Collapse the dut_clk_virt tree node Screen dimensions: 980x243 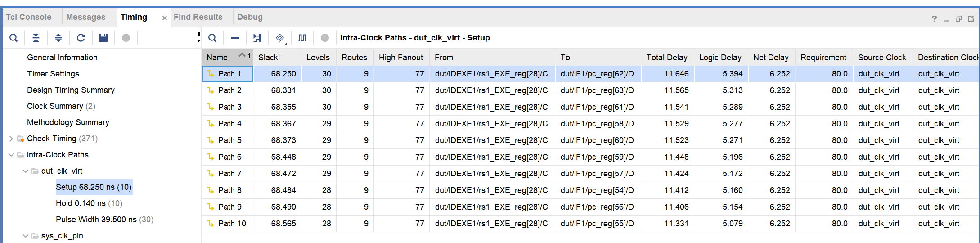(26, 171)
